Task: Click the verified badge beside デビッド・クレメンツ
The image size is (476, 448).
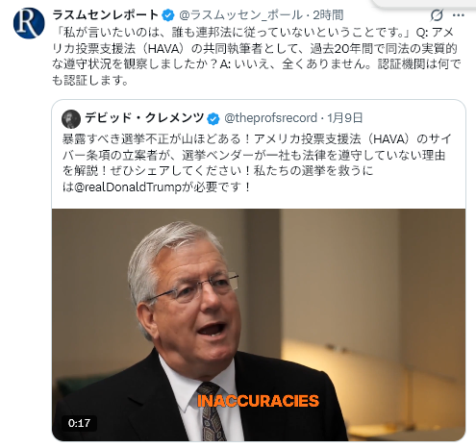Action: (213, 119)
